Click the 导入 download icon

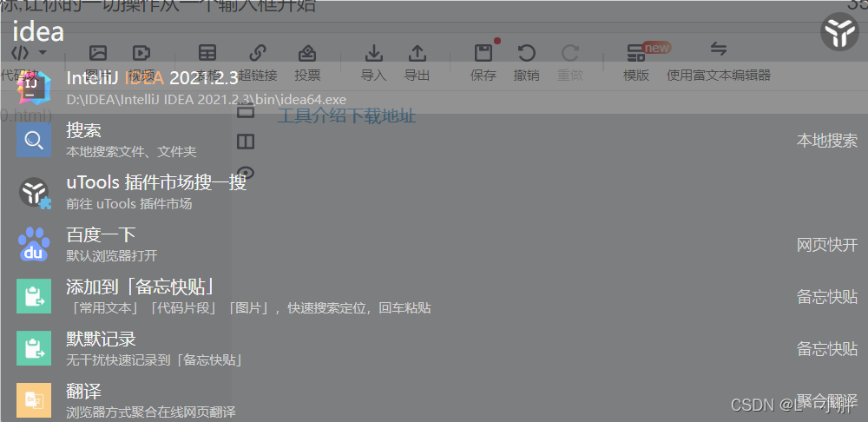[373, 53]
